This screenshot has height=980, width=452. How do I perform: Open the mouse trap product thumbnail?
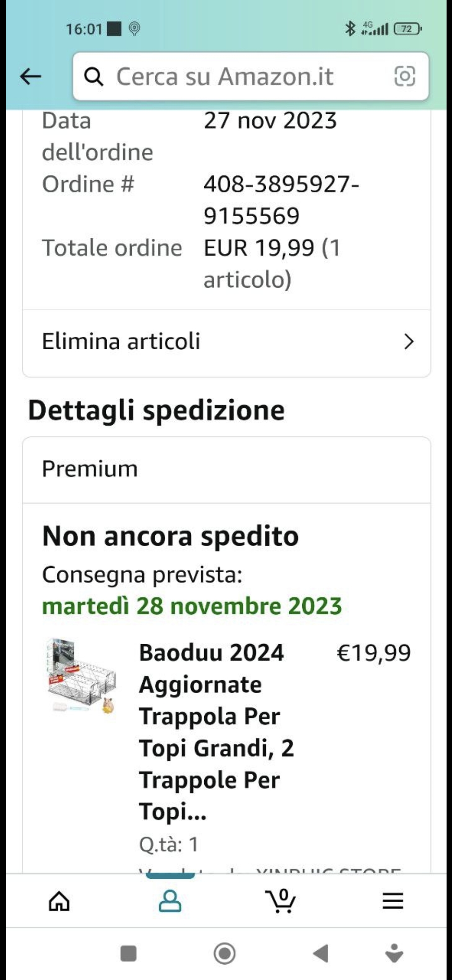click(81, 676)
